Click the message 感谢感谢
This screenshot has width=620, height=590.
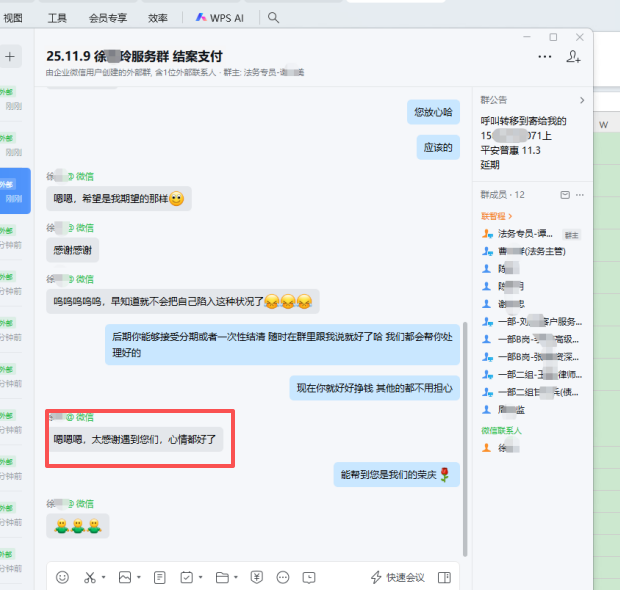(72, 250)
